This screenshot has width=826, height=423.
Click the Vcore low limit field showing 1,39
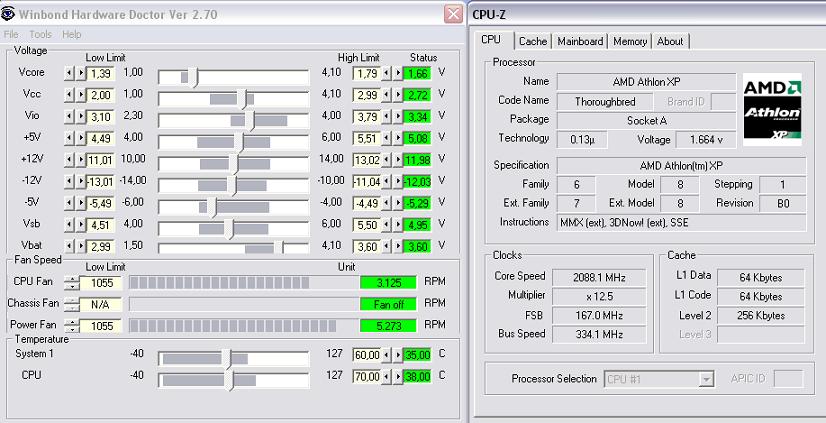point(101,74)
